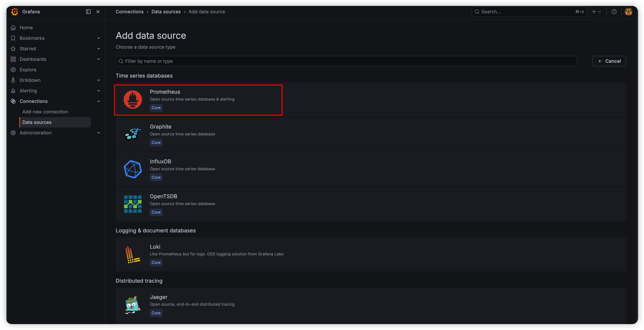Expand the Alerting section
The image size is (644, 330).
click(99, 91)
